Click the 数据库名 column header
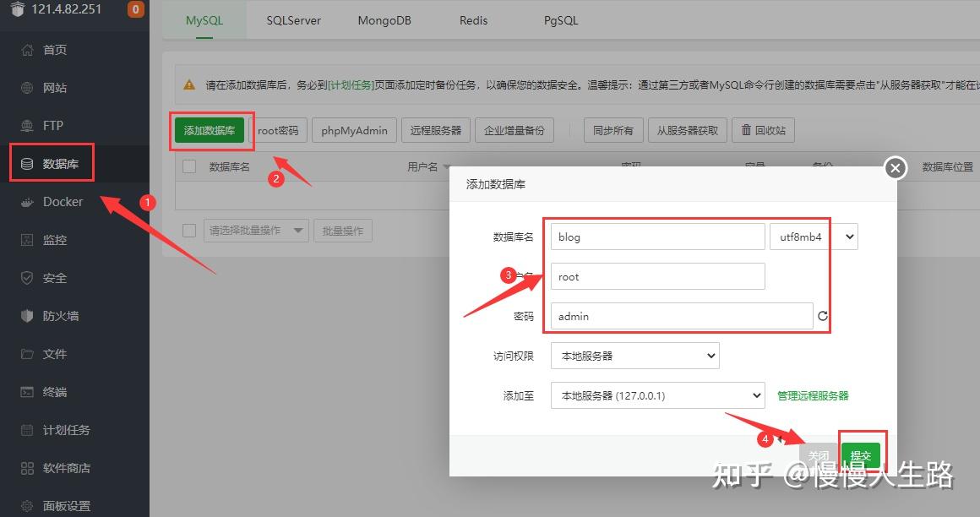This screenshot has height=517, width=980. 230,167
